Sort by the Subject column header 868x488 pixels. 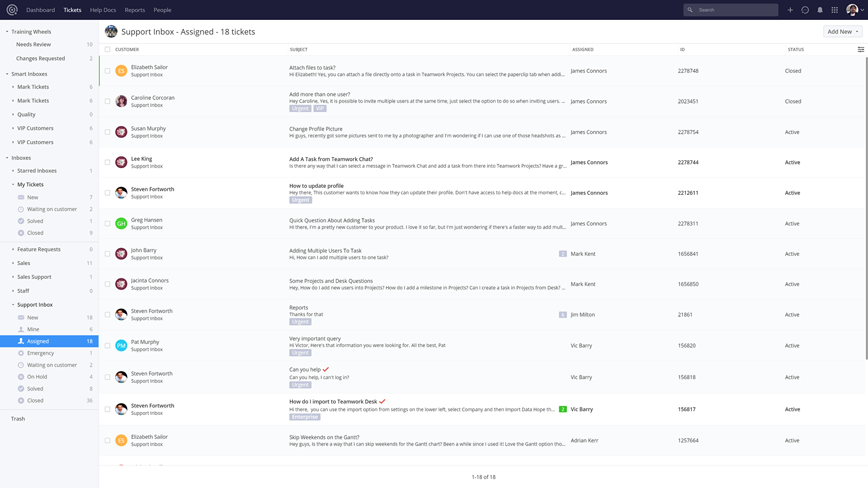(299, 50)
